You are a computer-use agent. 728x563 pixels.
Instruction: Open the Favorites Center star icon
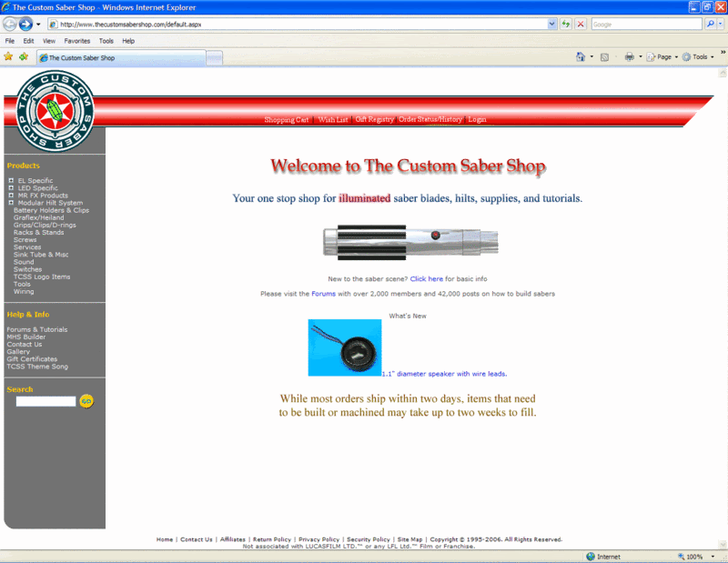8,56
